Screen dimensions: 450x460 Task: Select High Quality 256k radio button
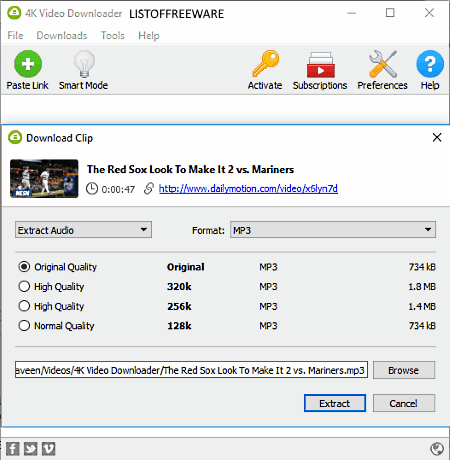point(24,306)
